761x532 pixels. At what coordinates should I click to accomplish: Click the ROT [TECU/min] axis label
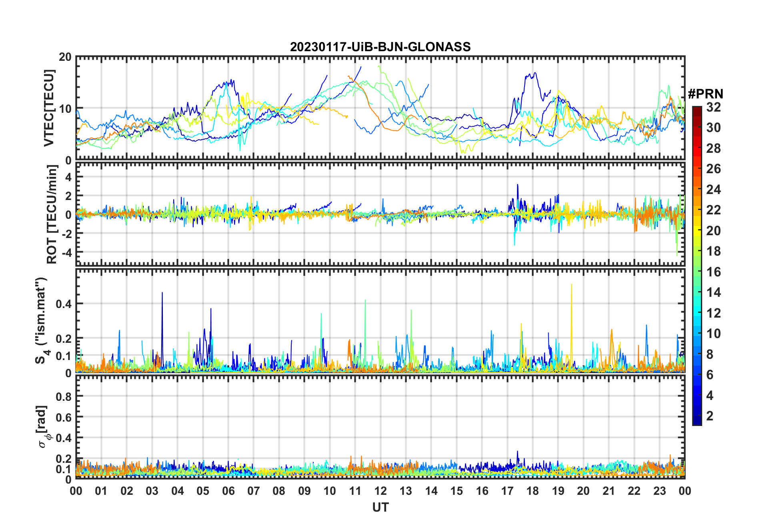(52, 214)
